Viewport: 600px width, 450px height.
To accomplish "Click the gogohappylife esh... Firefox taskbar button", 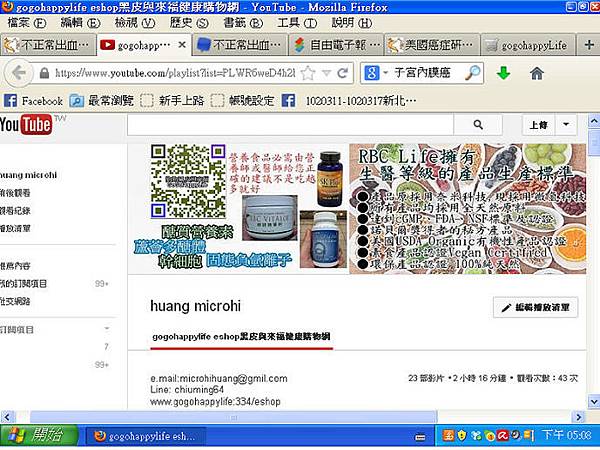I will (x=145, y=436).
